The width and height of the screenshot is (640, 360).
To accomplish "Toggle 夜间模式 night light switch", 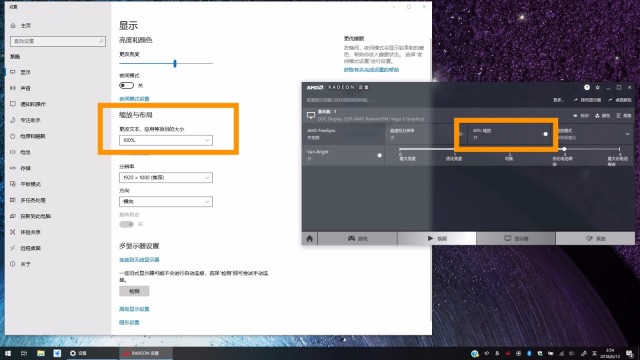I will [127, 85].
